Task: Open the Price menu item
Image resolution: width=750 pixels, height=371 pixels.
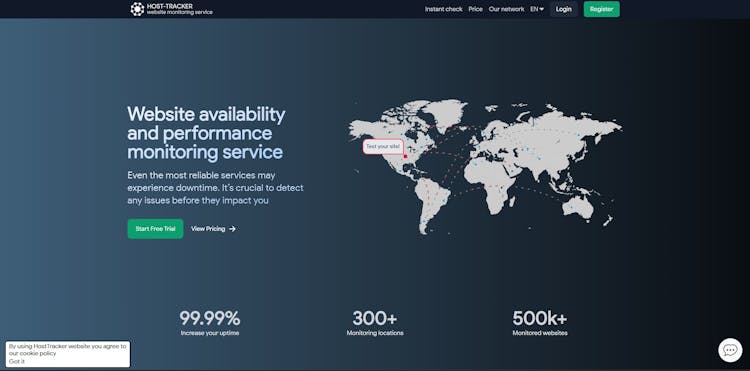Action: point(475,9)
